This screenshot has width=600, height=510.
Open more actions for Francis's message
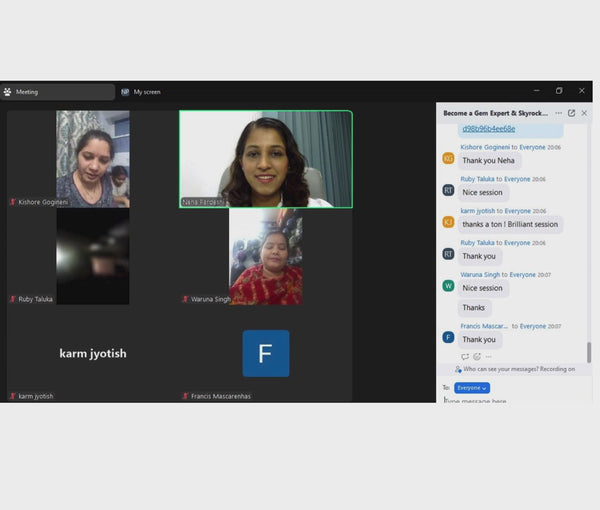(x=488, y=357)
